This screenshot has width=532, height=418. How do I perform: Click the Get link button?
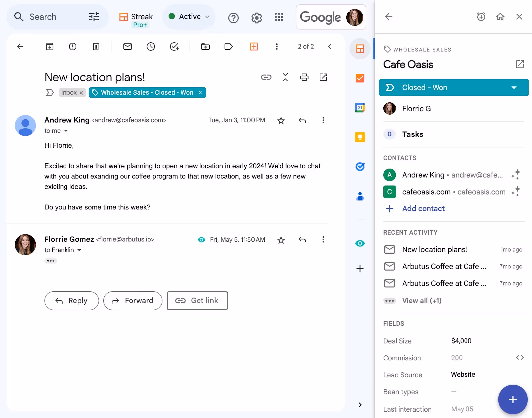(x=197, y=301)
